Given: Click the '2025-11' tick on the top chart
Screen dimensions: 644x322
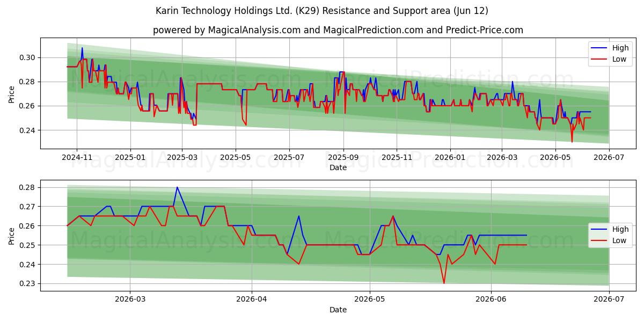Looking at the screenshot, I should (x=397, y=157).
